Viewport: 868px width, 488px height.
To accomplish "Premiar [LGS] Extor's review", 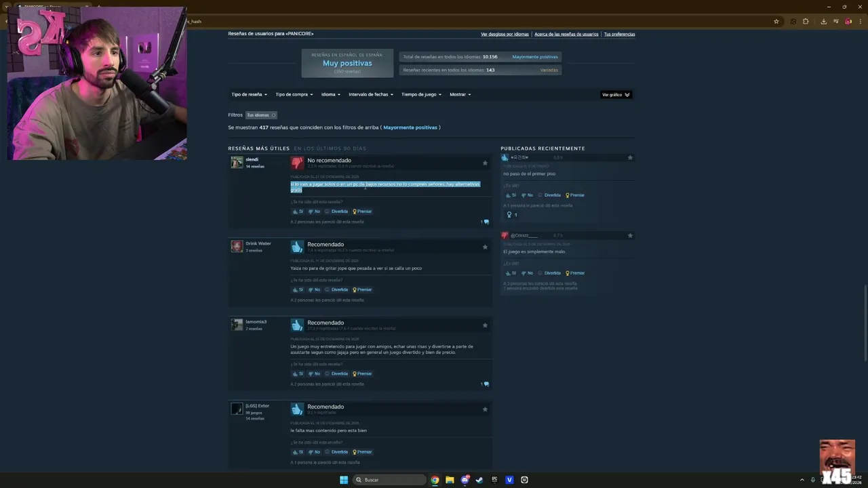I will 362,452.
